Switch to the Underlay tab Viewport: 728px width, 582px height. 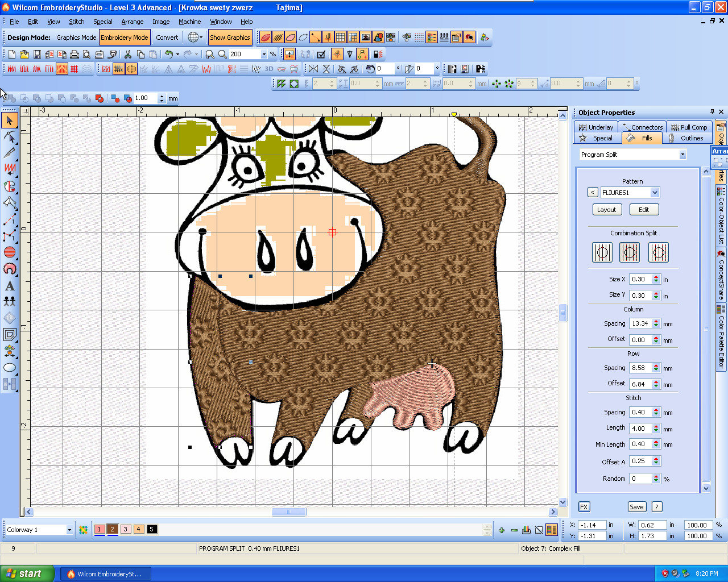[x=596, y=127]
